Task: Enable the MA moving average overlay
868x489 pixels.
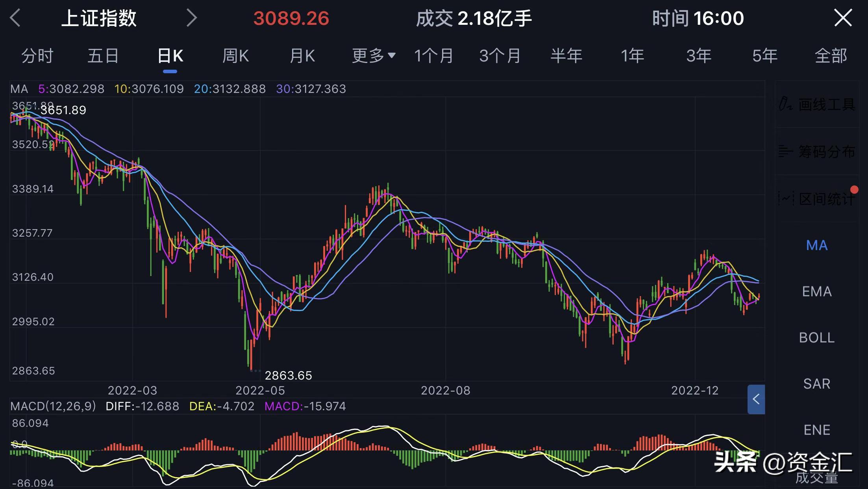Action: [x=816, y=245]
